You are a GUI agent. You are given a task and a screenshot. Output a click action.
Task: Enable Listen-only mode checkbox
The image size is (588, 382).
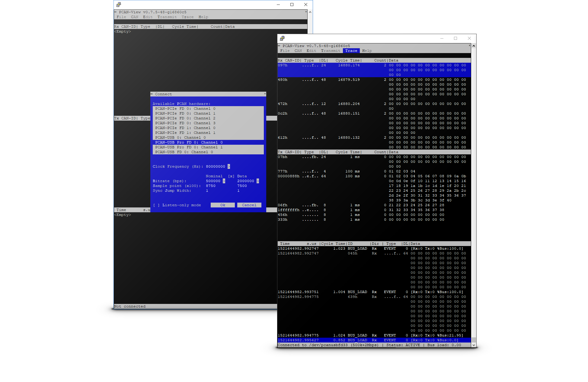(156, 205)
